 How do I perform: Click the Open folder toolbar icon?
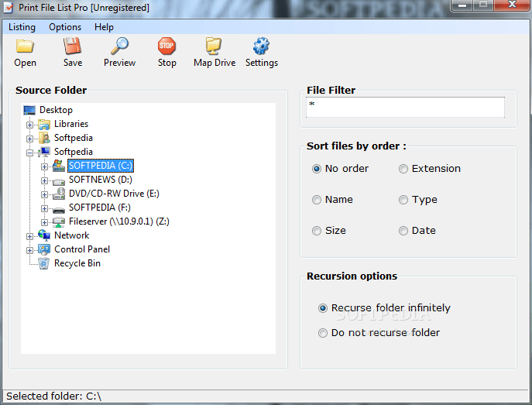tap(25, 46)
